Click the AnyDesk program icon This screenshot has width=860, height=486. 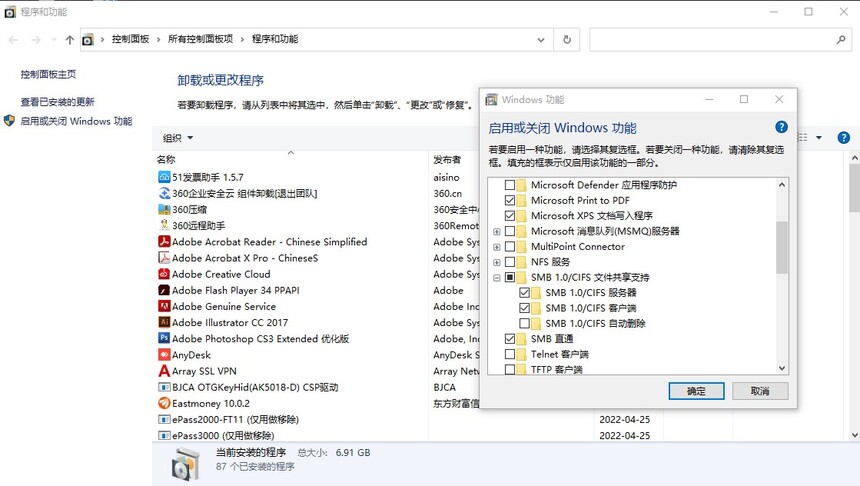(164, 355)
